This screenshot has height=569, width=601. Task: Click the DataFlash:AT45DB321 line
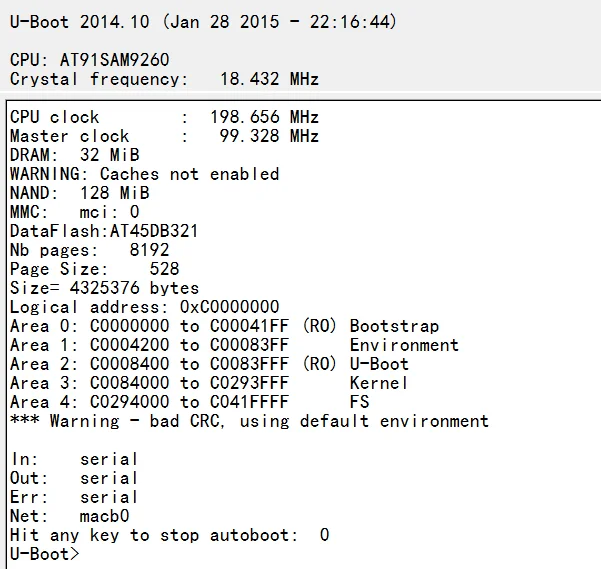coord(104,231)
